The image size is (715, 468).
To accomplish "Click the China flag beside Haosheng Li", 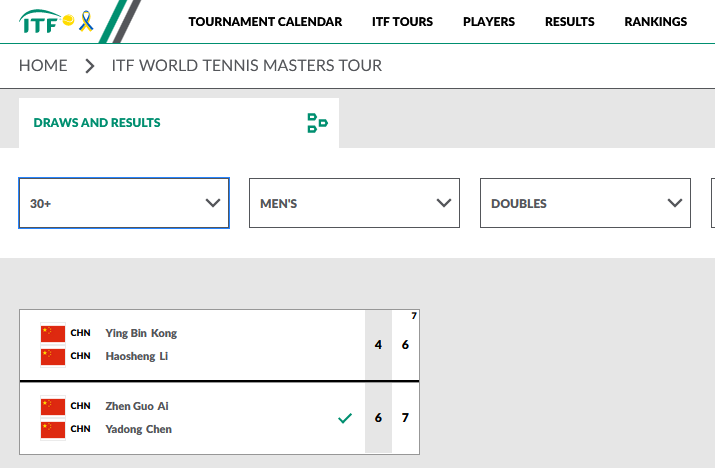I will coord(53,356).
